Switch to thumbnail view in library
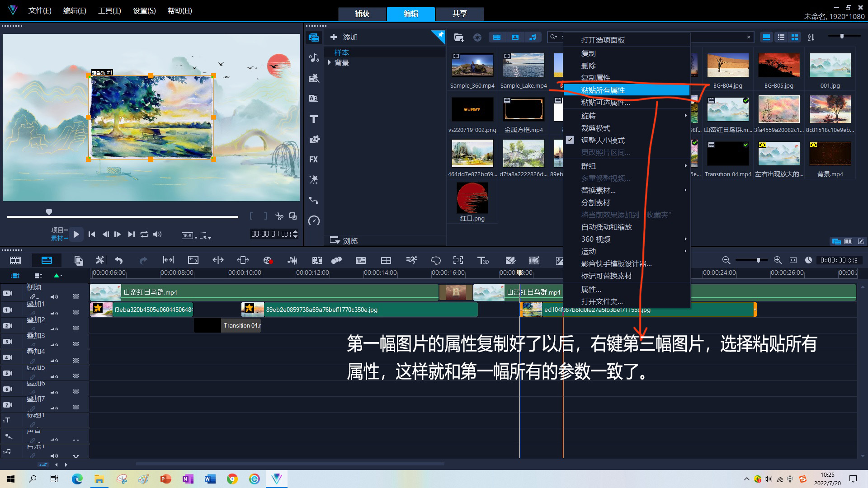 pyautogui.click(x=795, y=38)
